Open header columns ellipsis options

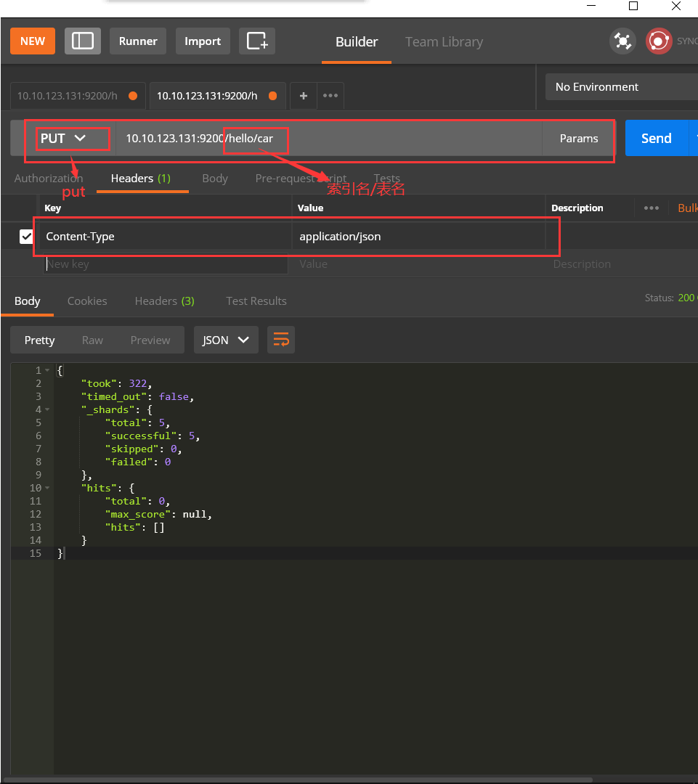pos(651,208)
